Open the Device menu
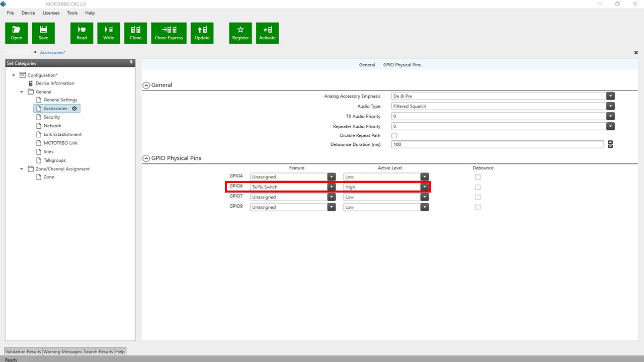Screen dimensions: 644x362 28,13
